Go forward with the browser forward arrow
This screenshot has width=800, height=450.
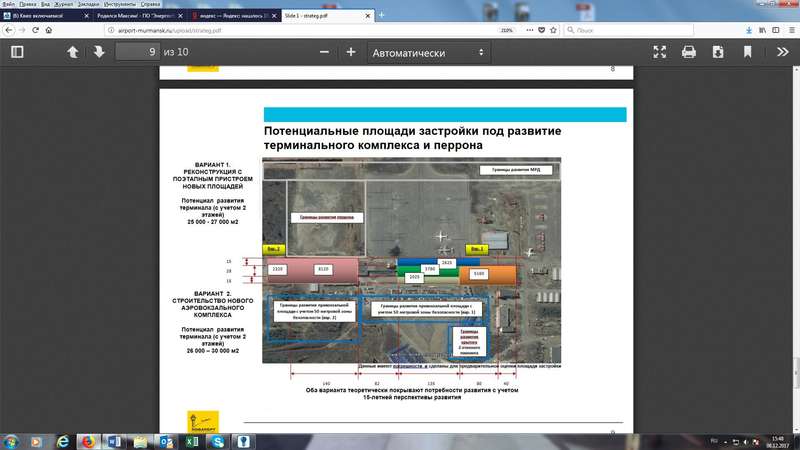click(22, 30)
